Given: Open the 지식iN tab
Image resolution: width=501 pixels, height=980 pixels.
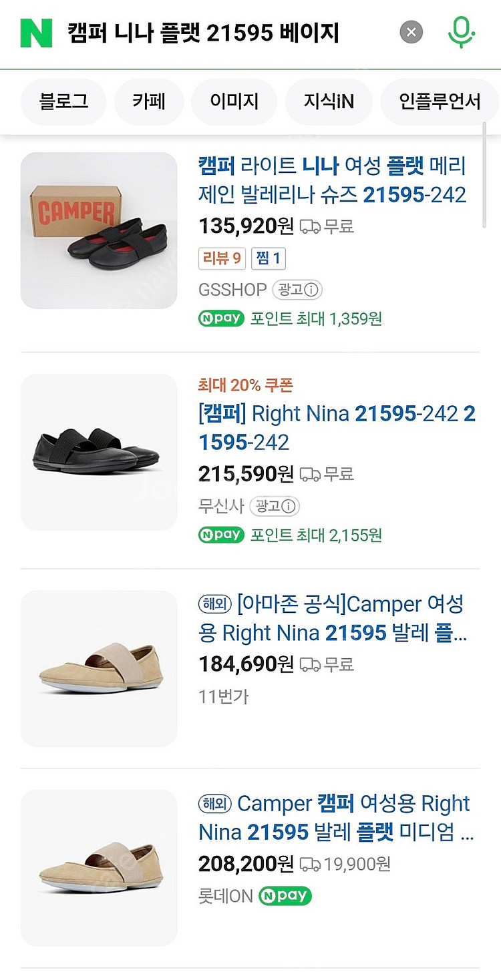Looking at the screenshot, I should click(329, 101).
